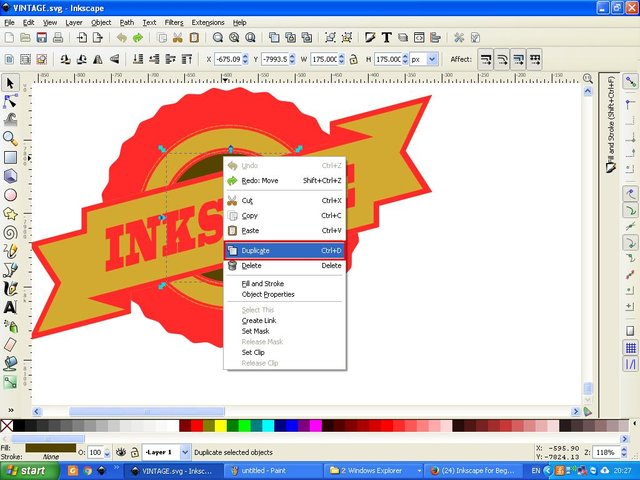Toggle layer visibility eye icon

coord(120,452)
